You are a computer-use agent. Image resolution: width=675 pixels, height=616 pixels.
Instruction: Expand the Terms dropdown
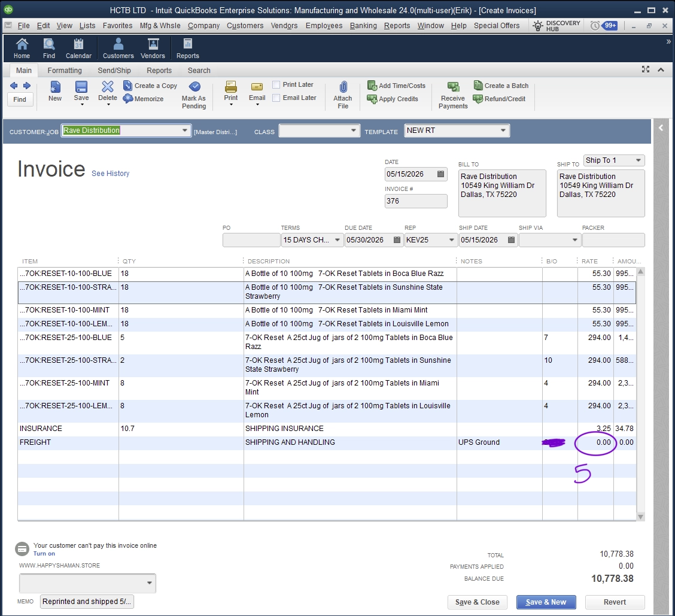[x=337, y=240]
